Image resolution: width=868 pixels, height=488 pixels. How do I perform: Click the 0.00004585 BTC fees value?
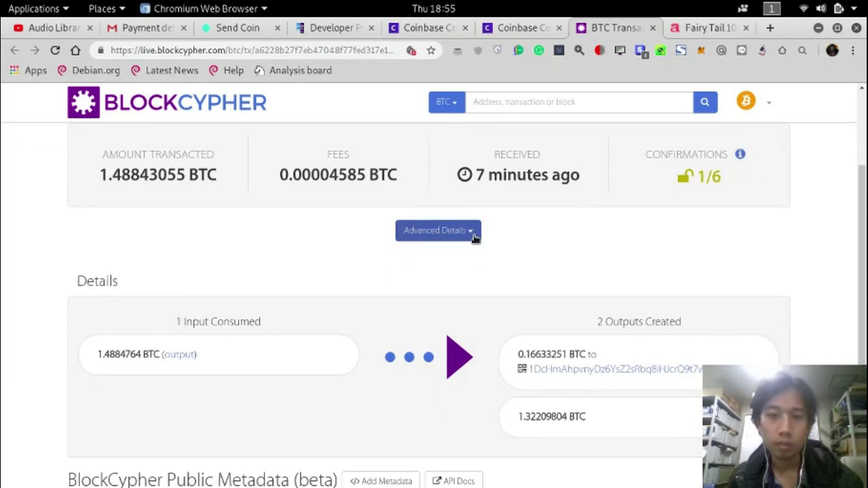[338, 175]
